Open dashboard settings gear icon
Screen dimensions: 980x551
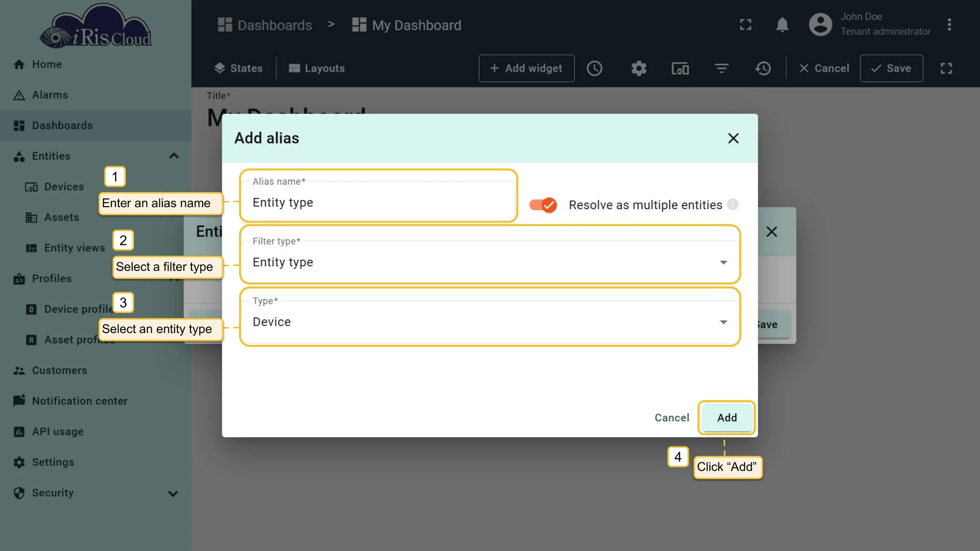[639, 68]
